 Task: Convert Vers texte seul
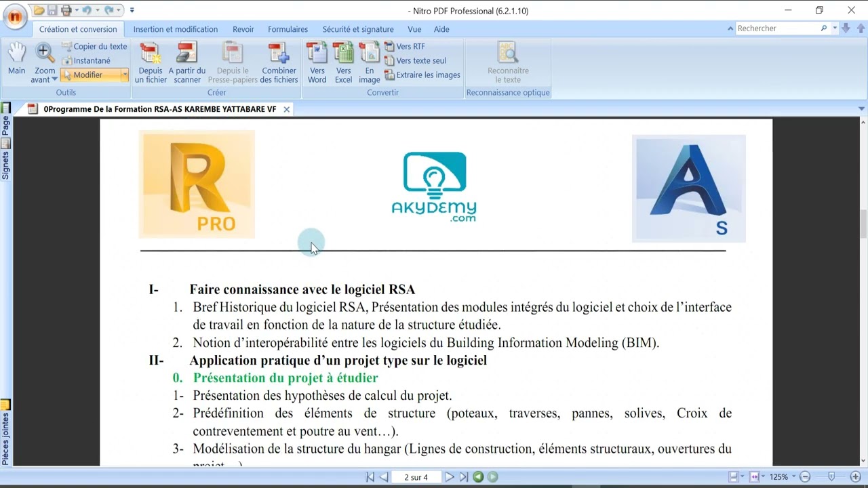pyautogui.click(x=415, y=60)
